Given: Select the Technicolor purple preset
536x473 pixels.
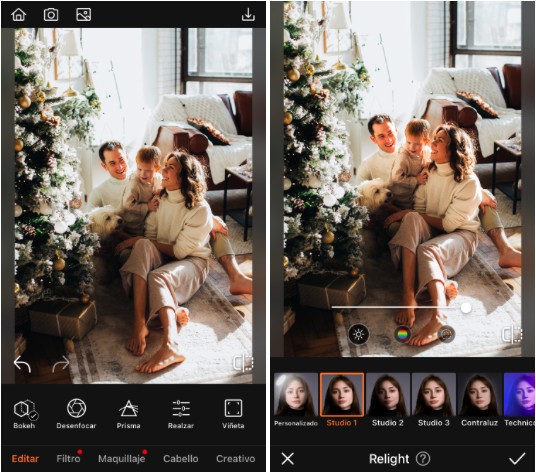Looking at the screenshot, I should 519,400.
